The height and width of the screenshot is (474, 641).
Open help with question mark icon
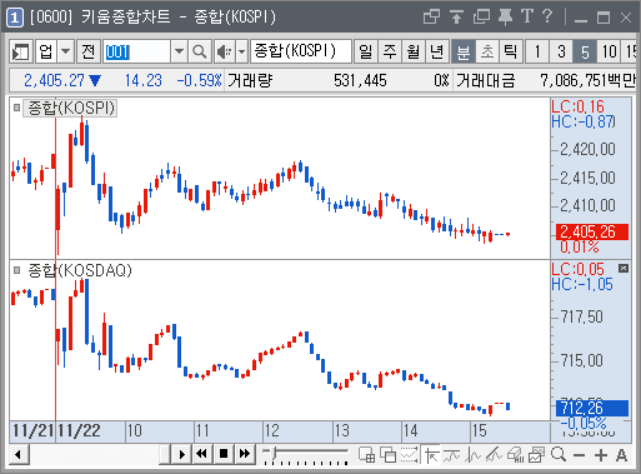547,16
